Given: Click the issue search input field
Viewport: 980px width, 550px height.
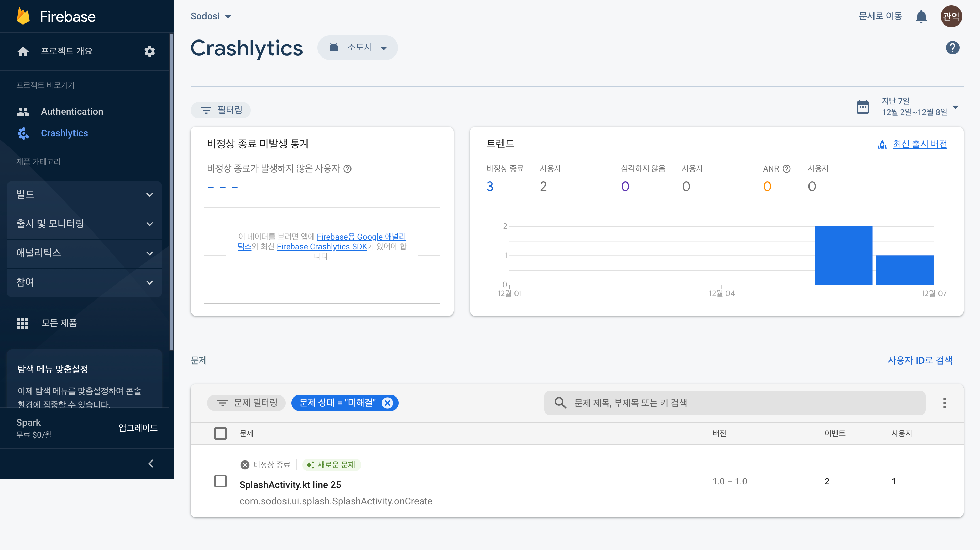Looking at the screenshot, I should tap(734, 403).
